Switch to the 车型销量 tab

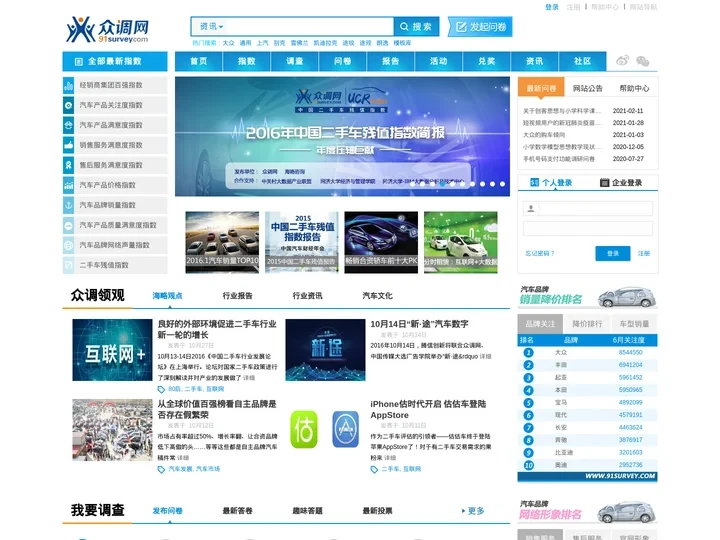tap(634, 324)
